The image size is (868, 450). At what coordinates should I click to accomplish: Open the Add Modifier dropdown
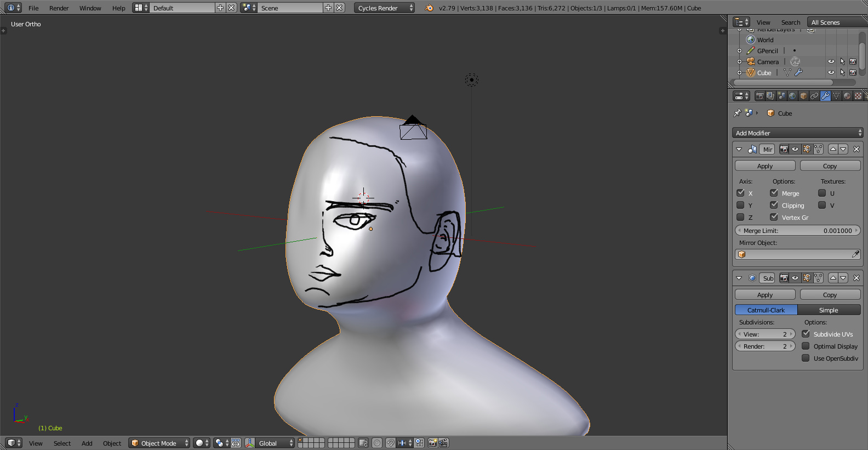click(798, 133)
